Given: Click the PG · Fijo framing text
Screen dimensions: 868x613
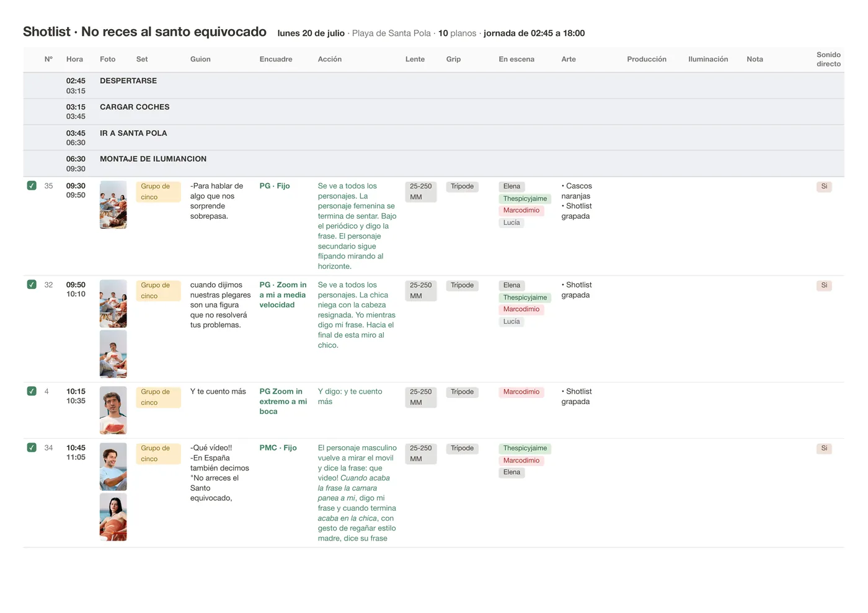Looking at the screenshot, I should click(x=275, y=186).
